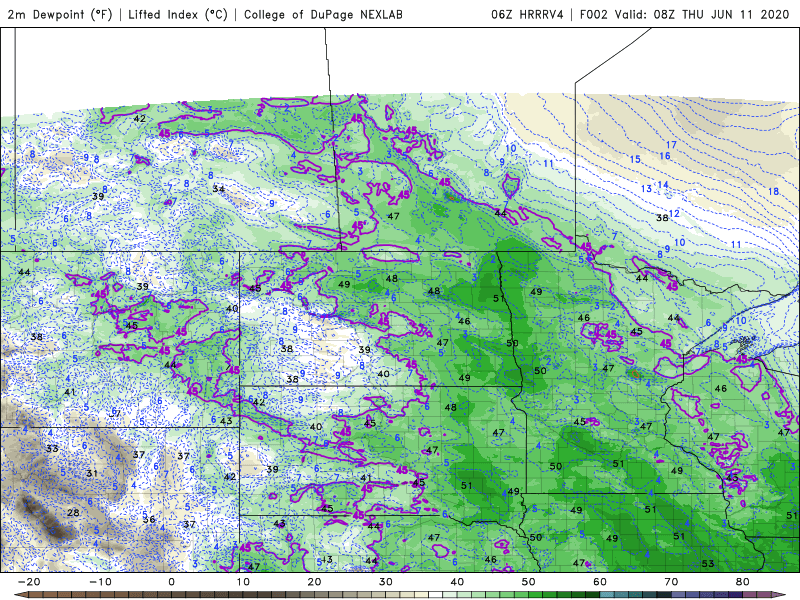Click the dewpoint value 28 on the map
Viewport: 800px width, 600px height.
tap(73, 512)
